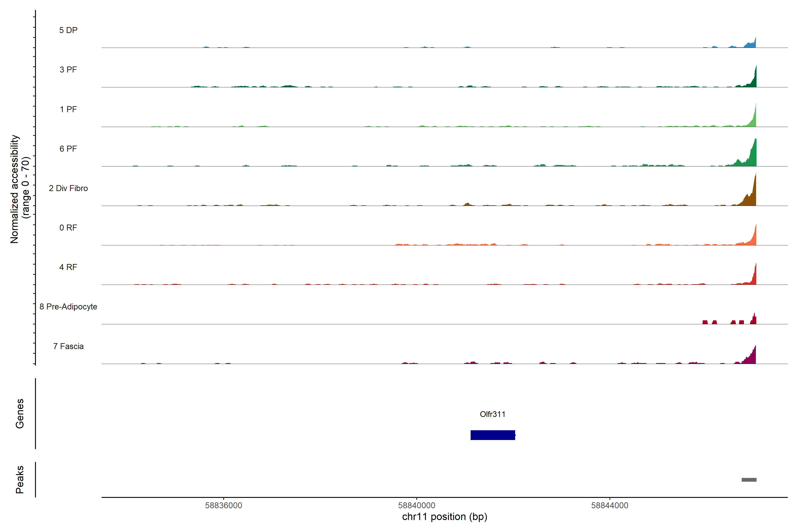Click the 58840000 axis tick label
The width and height of the screenshot is (798, 532).
pyautogui.click(x=417, y=506)
